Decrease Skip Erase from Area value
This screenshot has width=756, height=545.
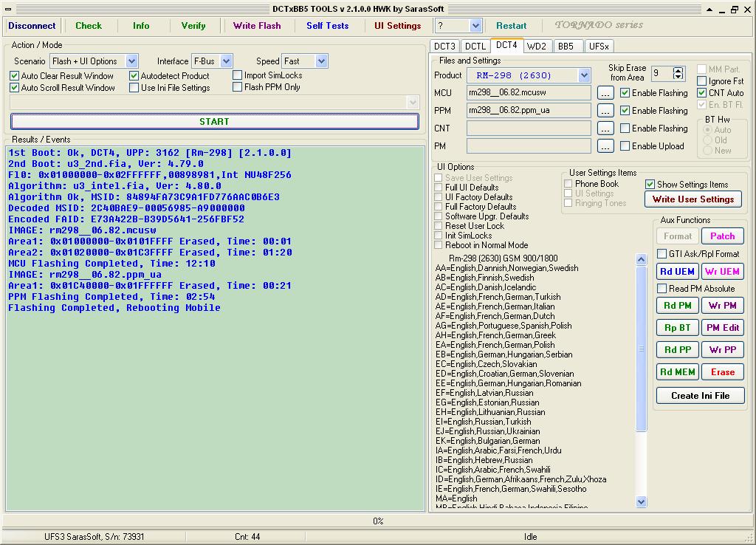[x=678, y=76]
